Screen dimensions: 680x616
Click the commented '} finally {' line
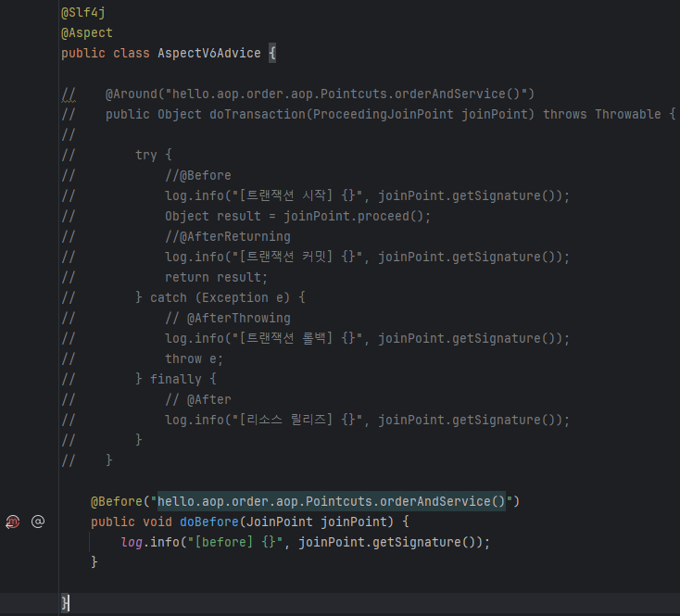(x=176, y=379)
